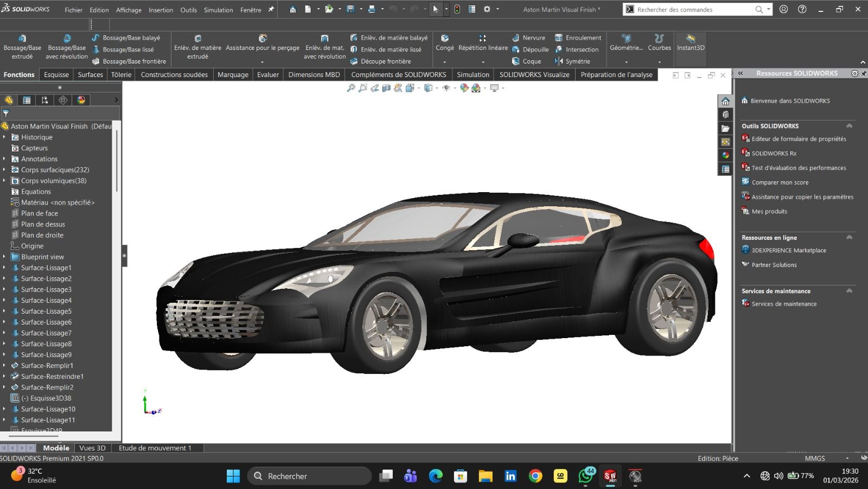Open the Répétition linéaire dropdown arrow

tap(483, 62)
